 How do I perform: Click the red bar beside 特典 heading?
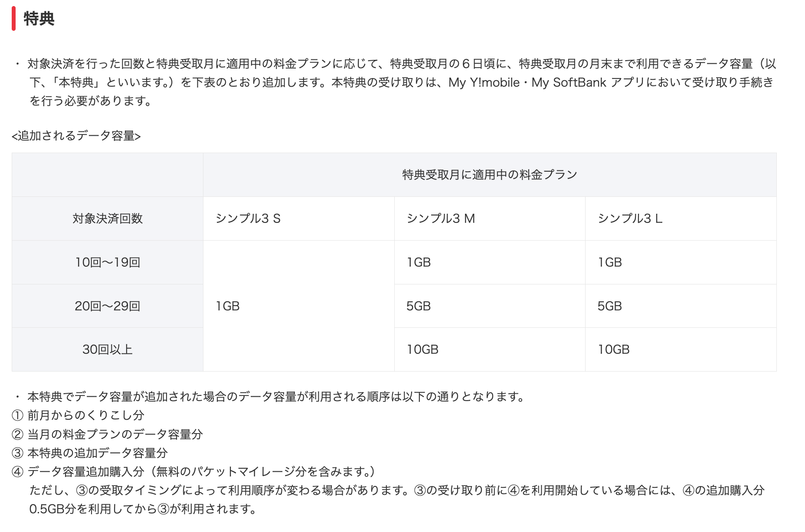click(x=14, y=19)
